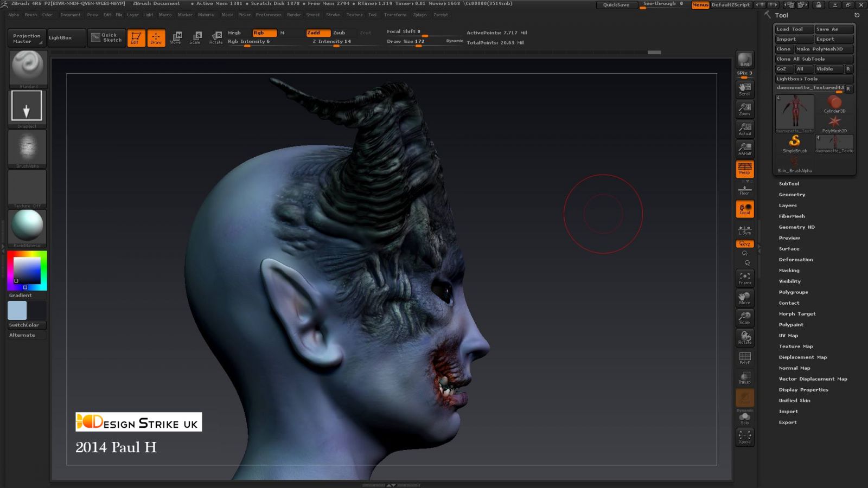Click the Zoom canvas icon
The image size is (868, 488).
(744, 109)
